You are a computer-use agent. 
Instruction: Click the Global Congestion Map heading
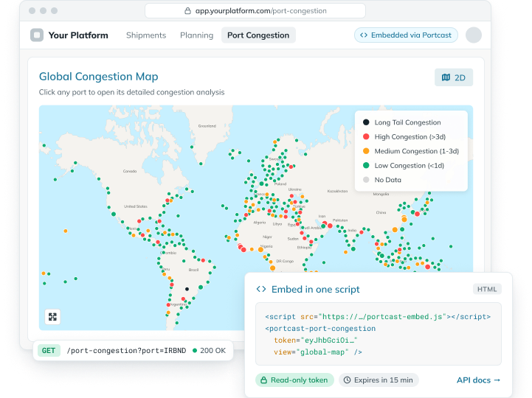pyautogui.click(x=98, y=77)
